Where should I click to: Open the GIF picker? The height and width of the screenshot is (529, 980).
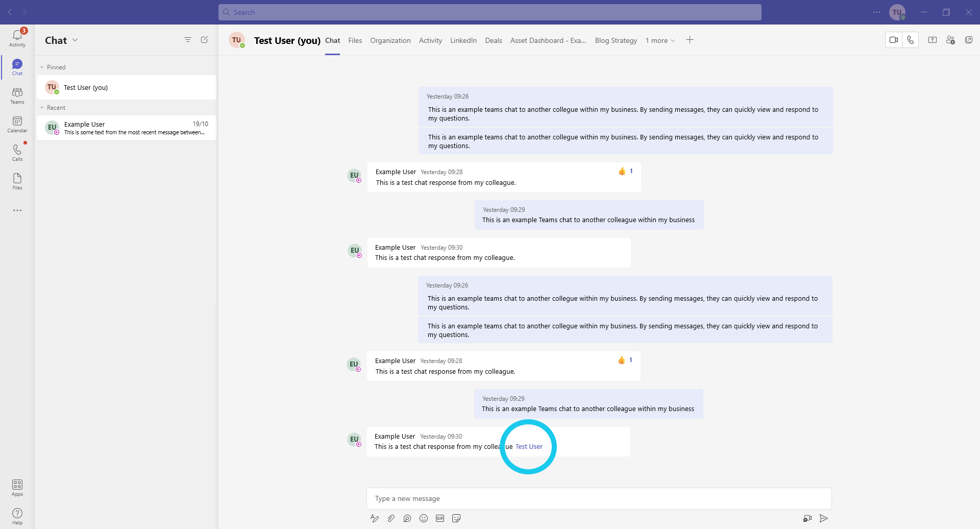pos(440,518)
